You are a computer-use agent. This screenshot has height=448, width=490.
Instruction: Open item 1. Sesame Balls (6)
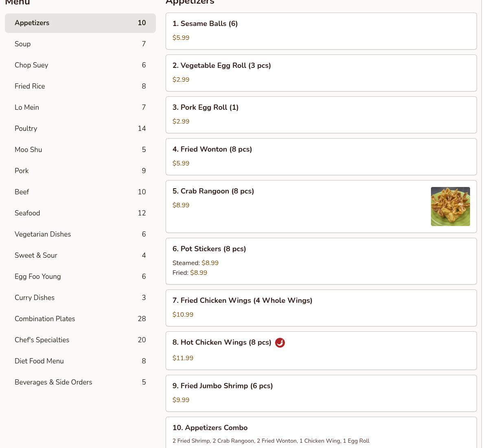click(321, 31)
